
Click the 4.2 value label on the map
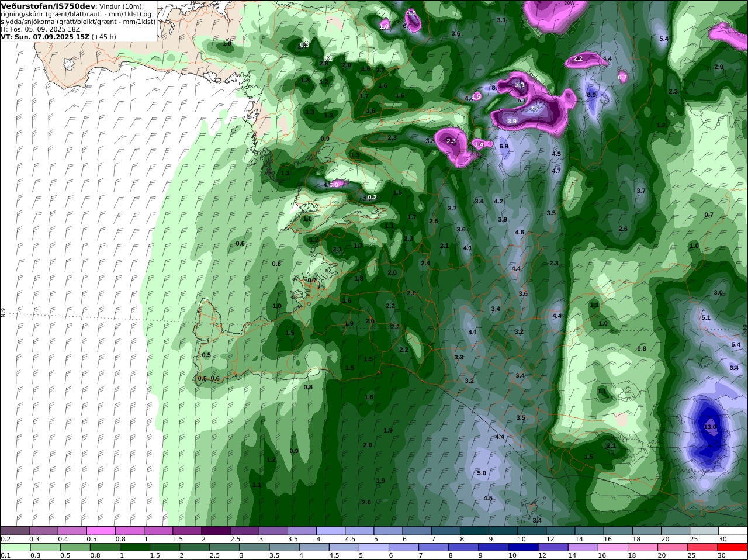(x=498, y=201)
